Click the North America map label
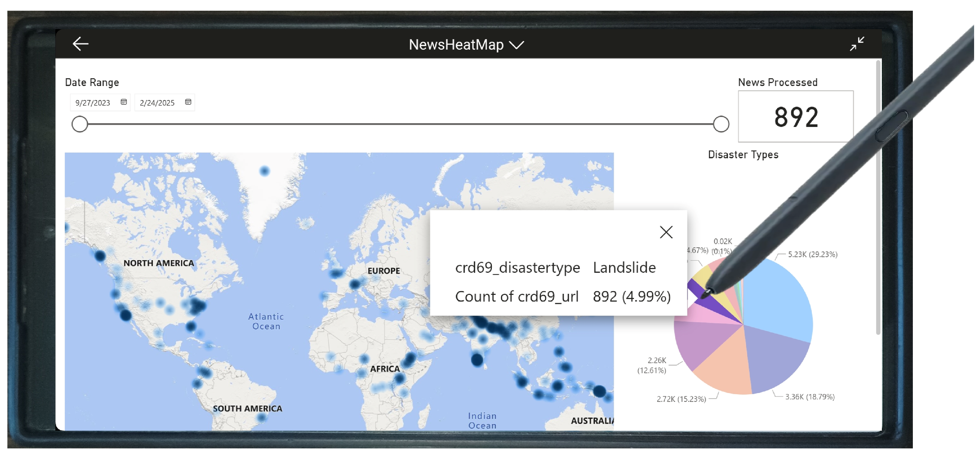 159,263
